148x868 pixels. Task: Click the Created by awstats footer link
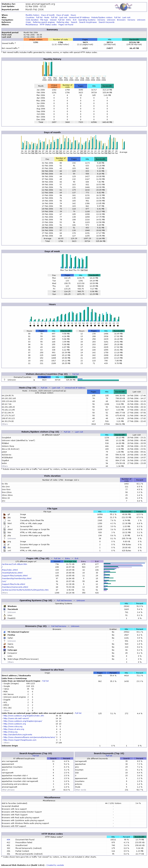coord(55,865)
